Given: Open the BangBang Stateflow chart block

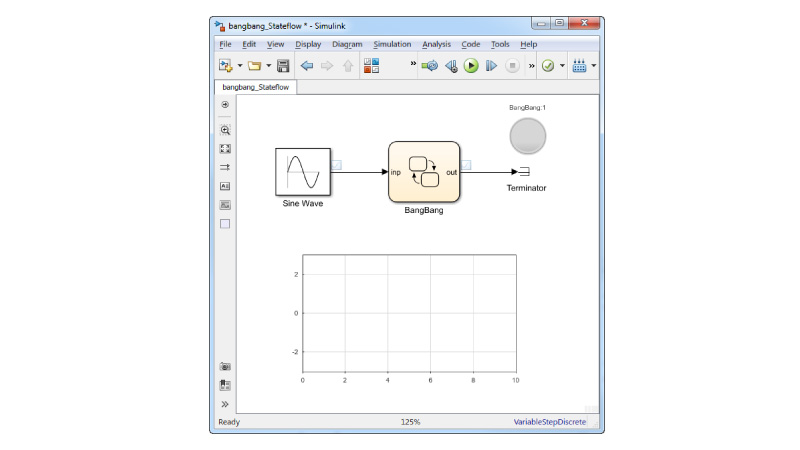Looking at the screenshot, I should (x=424, y=172).
